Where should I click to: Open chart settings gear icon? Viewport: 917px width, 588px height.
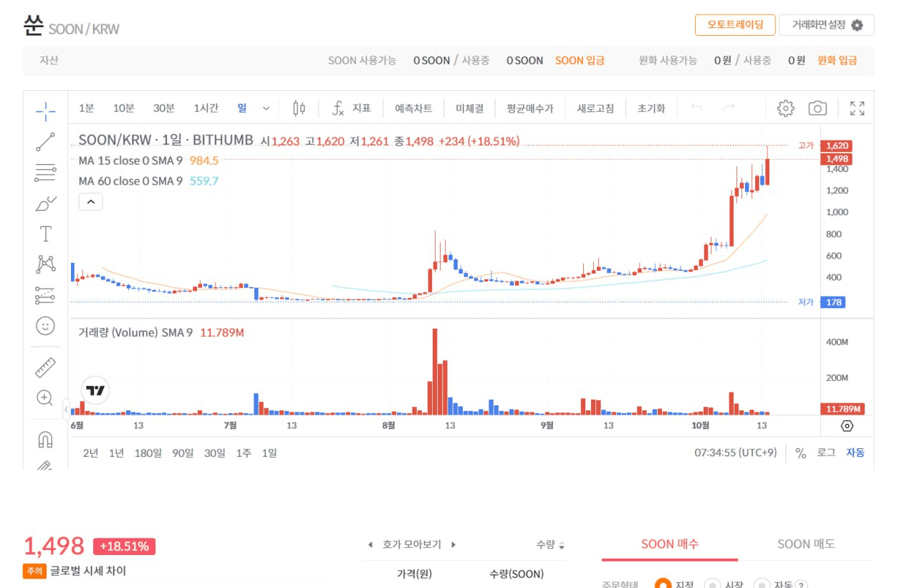(x=786, y=108)
